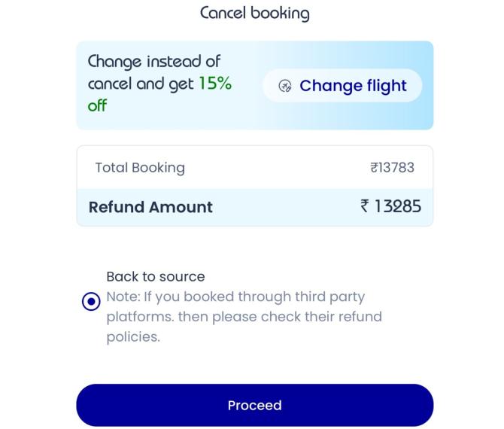Tap the Back to source option label

point(155,276)
